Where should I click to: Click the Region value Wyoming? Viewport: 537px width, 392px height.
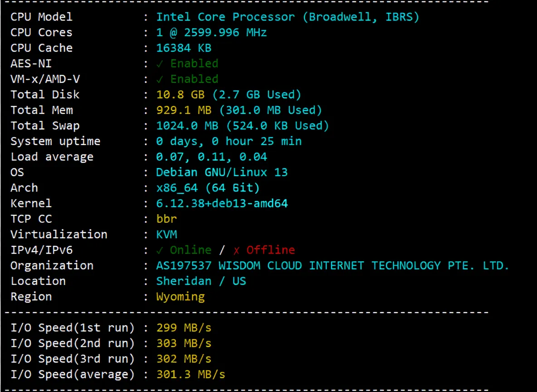click(x=181, y=297)
